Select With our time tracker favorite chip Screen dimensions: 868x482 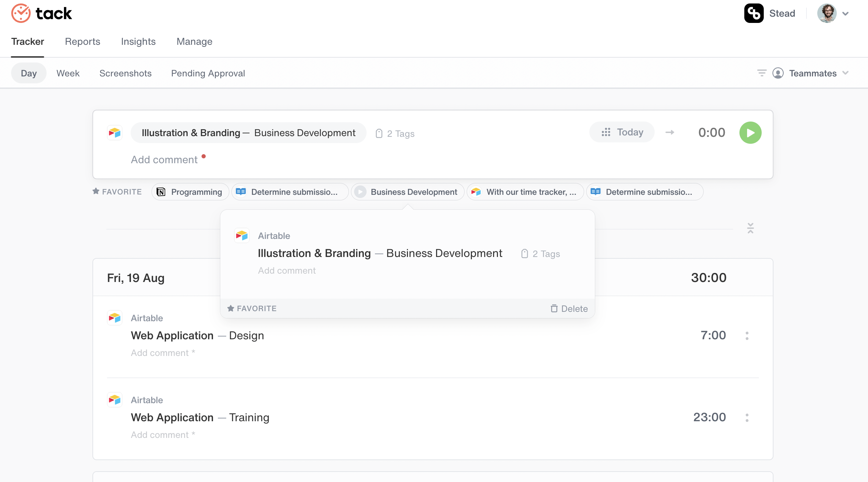point(525,192)
